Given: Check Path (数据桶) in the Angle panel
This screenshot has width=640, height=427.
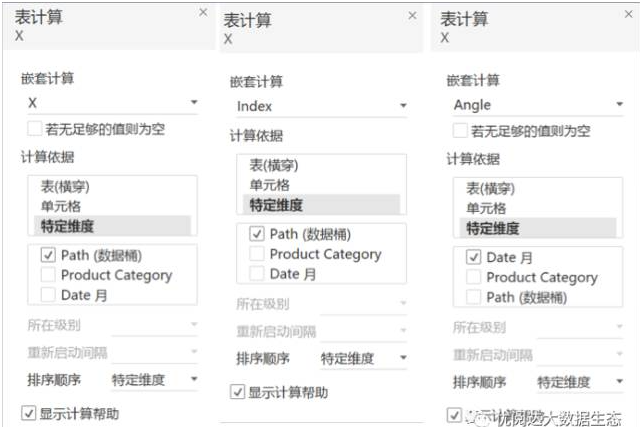Looking at the screenshot, I should click(x=474, y=296).
